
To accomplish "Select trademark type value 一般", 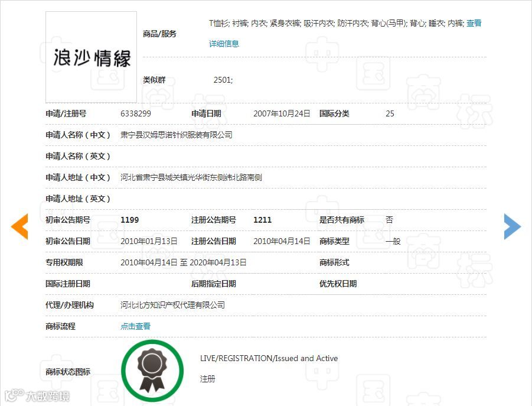I will point(393,241).
